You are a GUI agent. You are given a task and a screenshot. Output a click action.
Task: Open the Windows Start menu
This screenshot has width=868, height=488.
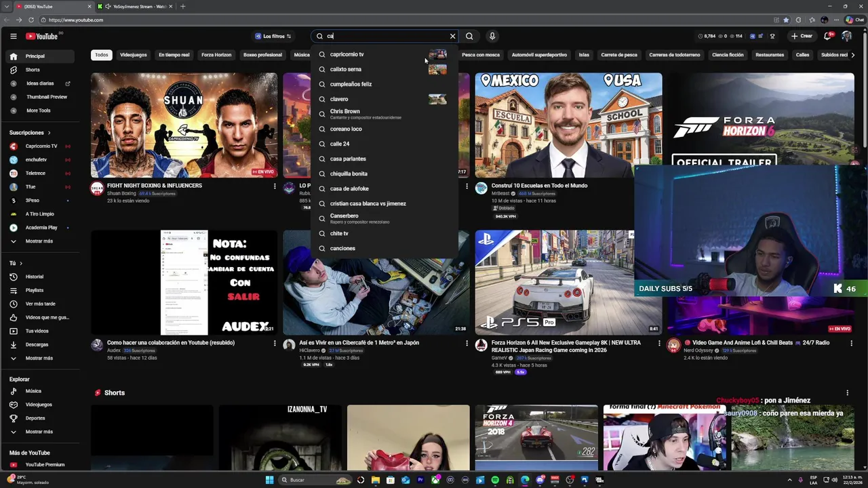(269, 480)
